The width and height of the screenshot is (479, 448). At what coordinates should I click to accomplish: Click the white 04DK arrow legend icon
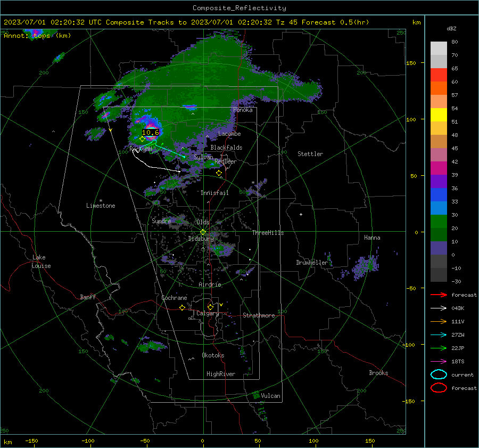[x=439, y=308]
